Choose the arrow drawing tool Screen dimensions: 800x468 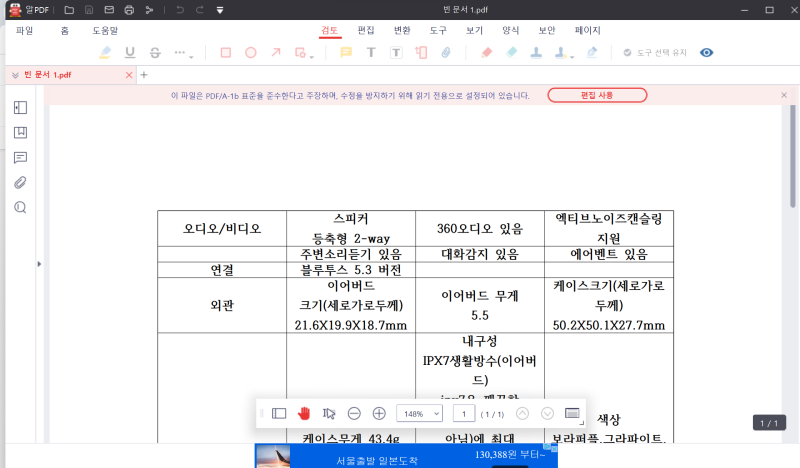point(276,53)
